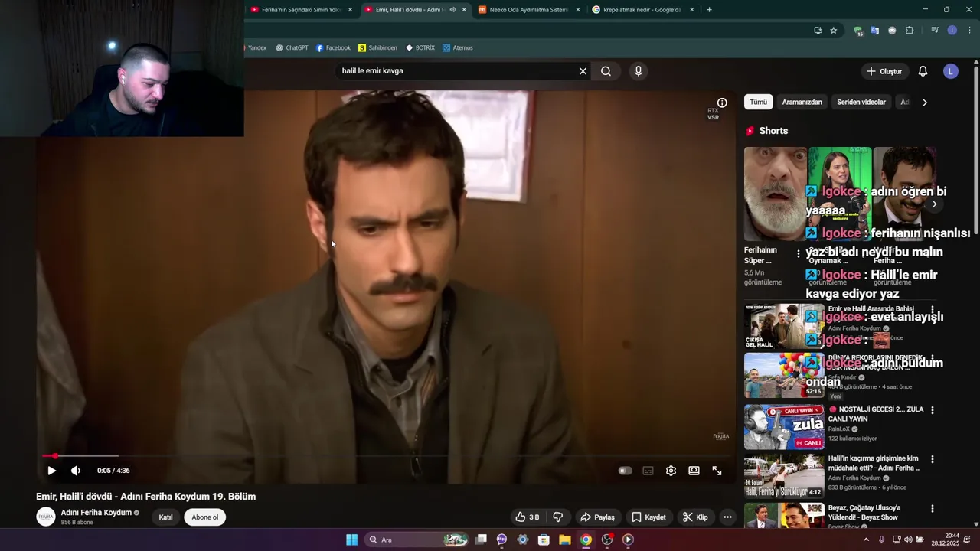Click the Abone ol subscribe button
This screenshot has width=980, height=551.
(x=204, y=517)
